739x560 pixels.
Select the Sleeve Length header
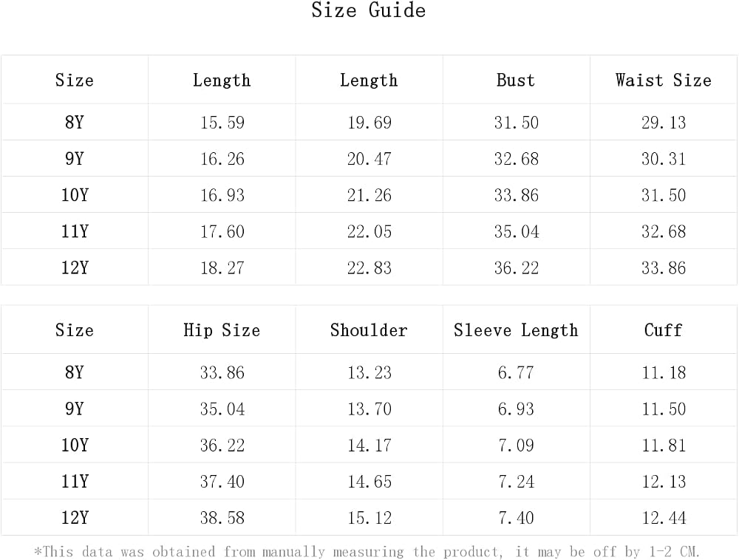click(516, 330)
